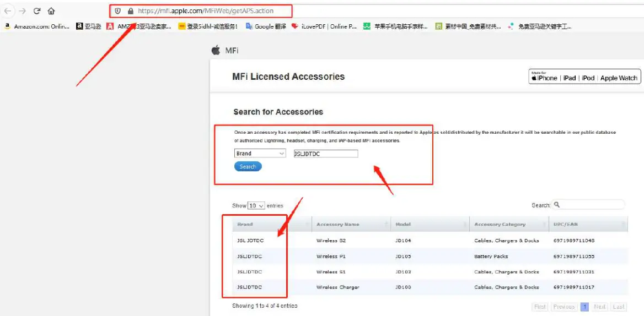The image size is (644, 316).
Task: Click the padlock site security icon
Action: coord(131,11)
